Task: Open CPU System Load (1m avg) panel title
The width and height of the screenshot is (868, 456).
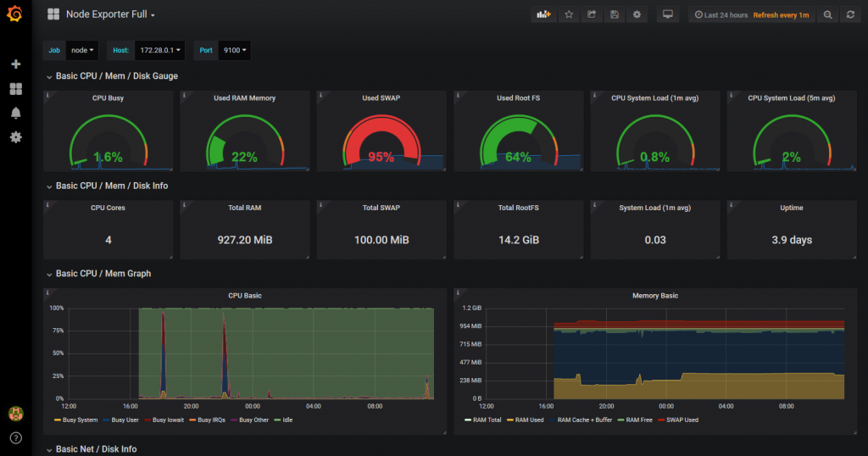Action: [x=655, y=98]
